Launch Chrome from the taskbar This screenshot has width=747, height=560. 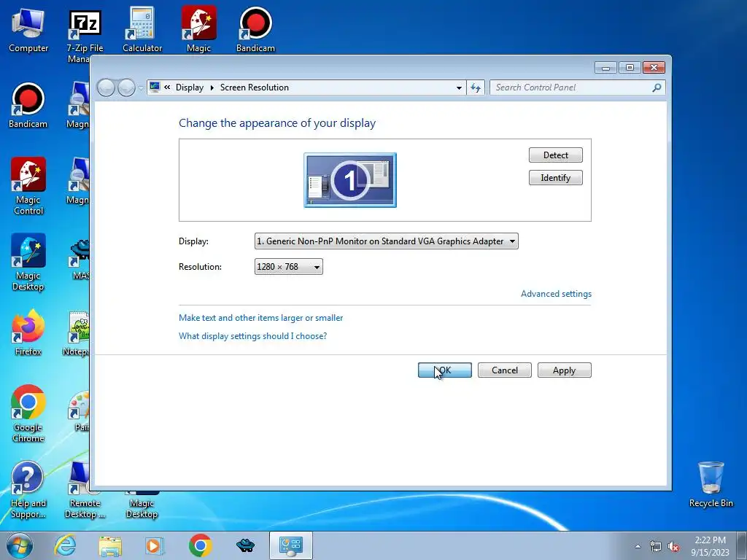point(200,545)
